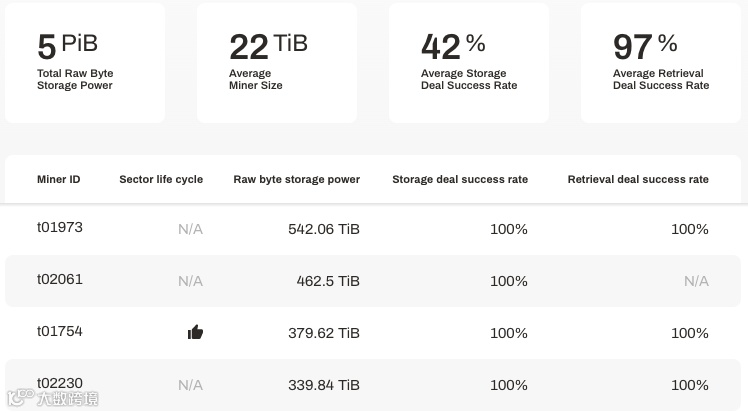The width and height of the screenshot is (748, 413).
Task: Select the 379.62 TiB storage value
Action: (x=323, y=333)
